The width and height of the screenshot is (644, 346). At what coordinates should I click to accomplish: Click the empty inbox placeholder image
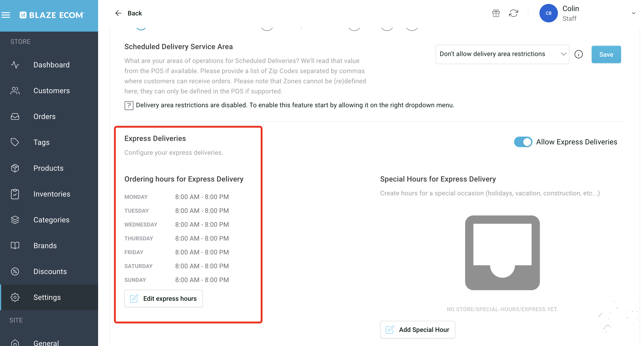[x=502, y=253]
